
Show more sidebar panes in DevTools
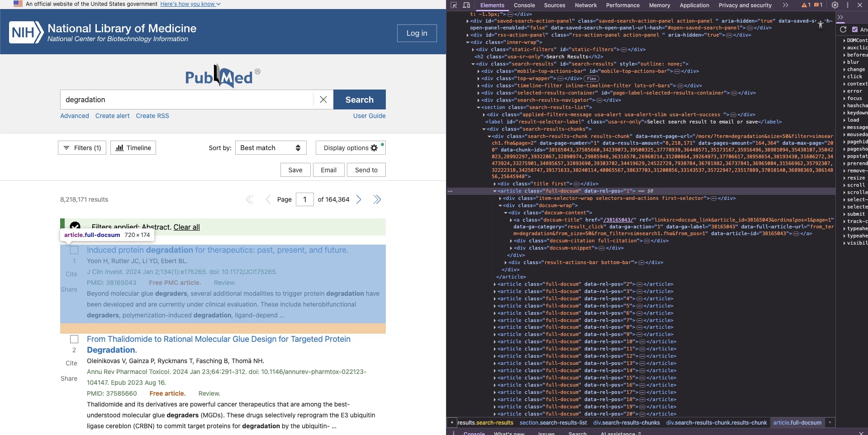[840, 17]
